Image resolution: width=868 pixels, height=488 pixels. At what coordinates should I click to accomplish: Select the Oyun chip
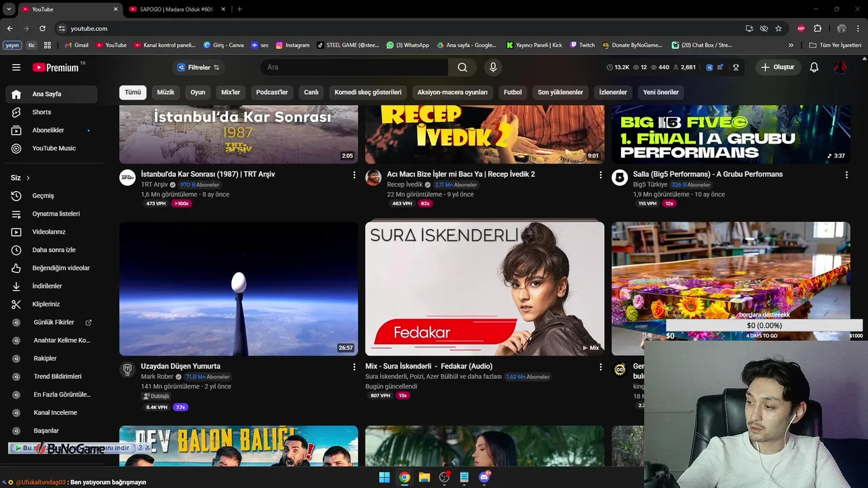click(x=197, y=92)
